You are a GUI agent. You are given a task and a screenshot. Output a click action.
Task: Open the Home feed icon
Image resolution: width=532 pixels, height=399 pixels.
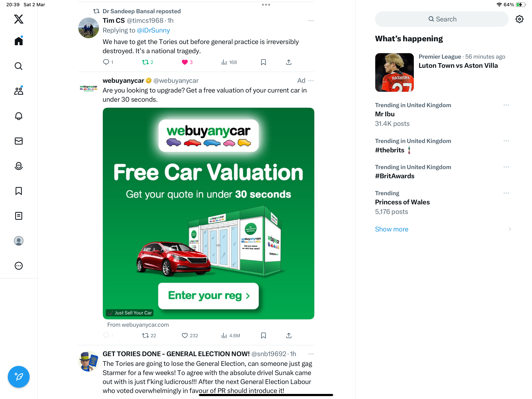[18, 41]
